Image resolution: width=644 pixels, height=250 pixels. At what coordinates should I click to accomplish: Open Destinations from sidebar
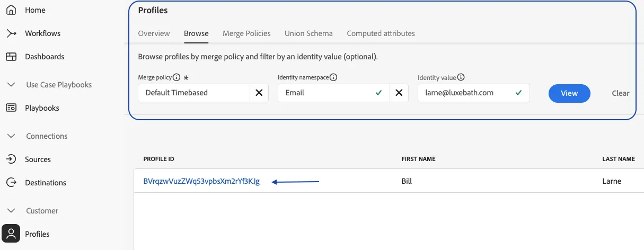pos(46,183)
